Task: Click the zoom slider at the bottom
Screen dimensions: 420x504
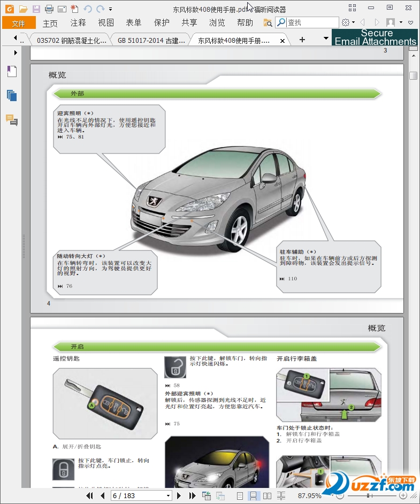Action: pyautogui.click(x=369, y=496)
